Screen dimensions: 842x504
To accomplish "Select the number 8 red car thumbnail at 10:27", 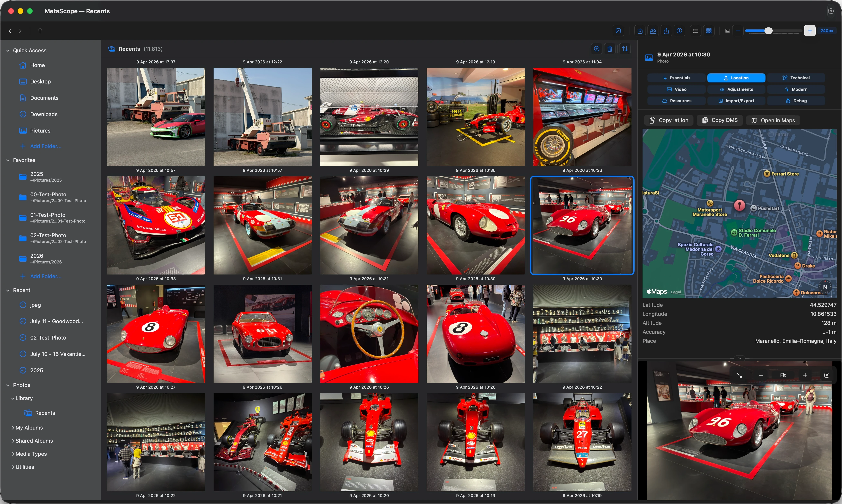I will pyautogui.click(x=156, y=334).
